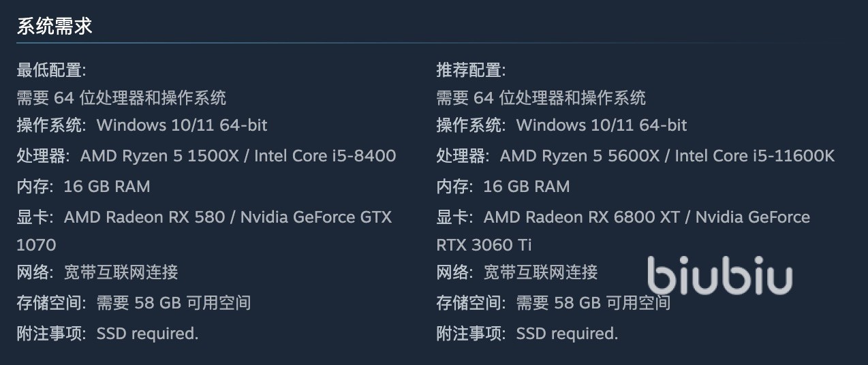Screen dimensions: 868x365
Task: Click the Windows 10/11 64-bit line under 最低配置
Action: tap(181, 125)
